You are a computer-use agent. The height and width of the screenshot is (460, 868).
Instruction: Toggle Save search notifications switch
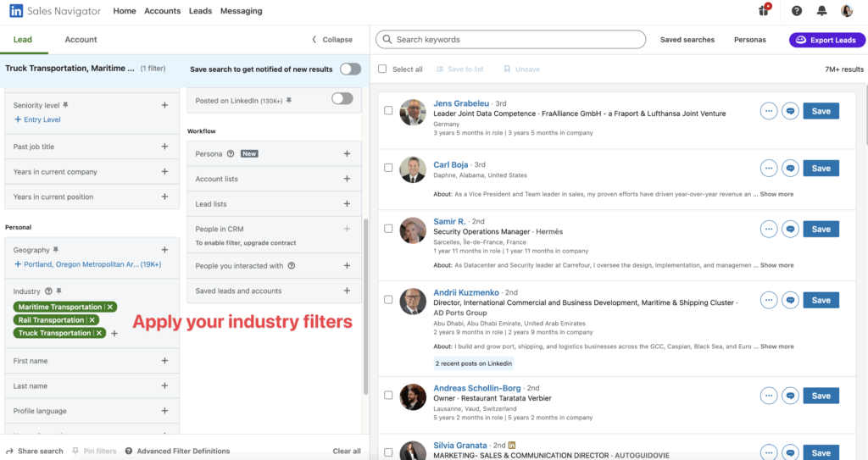pos(350,69)
